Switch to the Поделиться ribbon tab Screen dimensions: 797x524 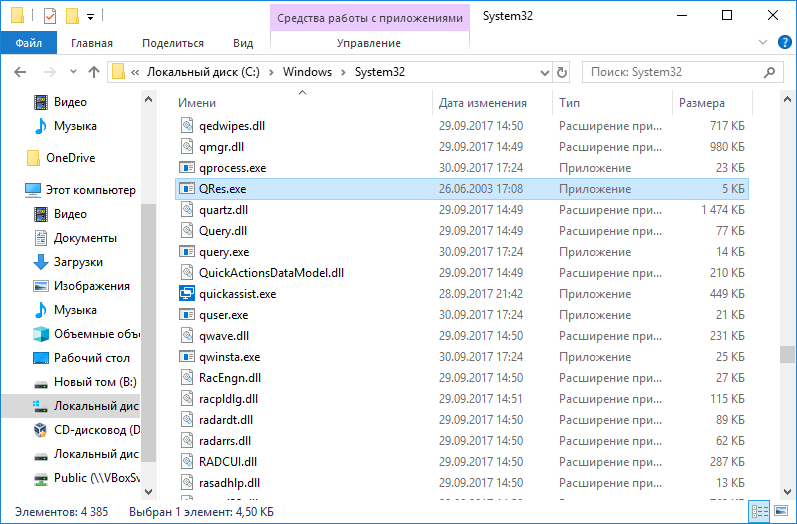pos(173,43)
